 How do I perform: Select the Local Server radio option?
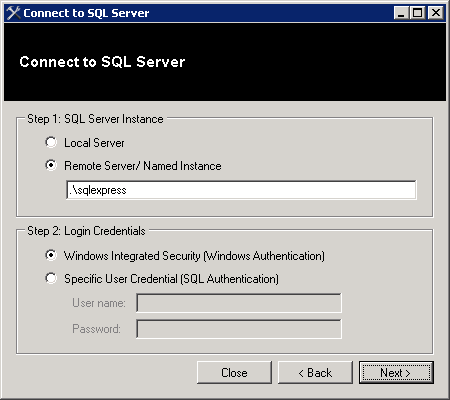pos(51,142)
